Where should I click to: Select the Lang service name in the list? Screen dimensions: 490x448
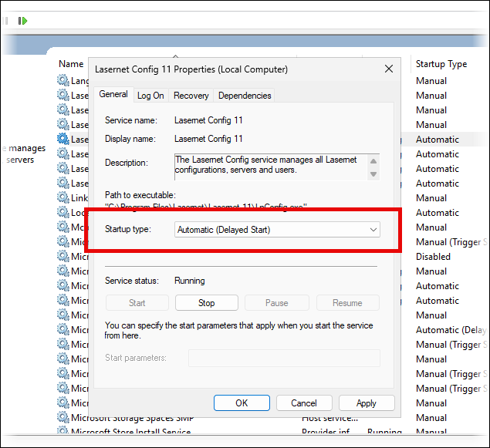[79, 81]
